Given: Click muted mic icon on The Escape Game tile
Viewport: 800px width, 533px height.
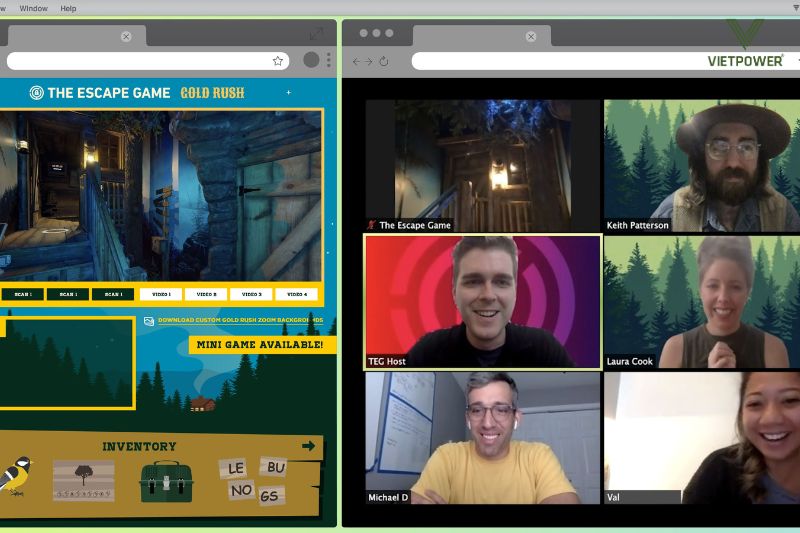Looking at the screenshot, I should (371, 225).
